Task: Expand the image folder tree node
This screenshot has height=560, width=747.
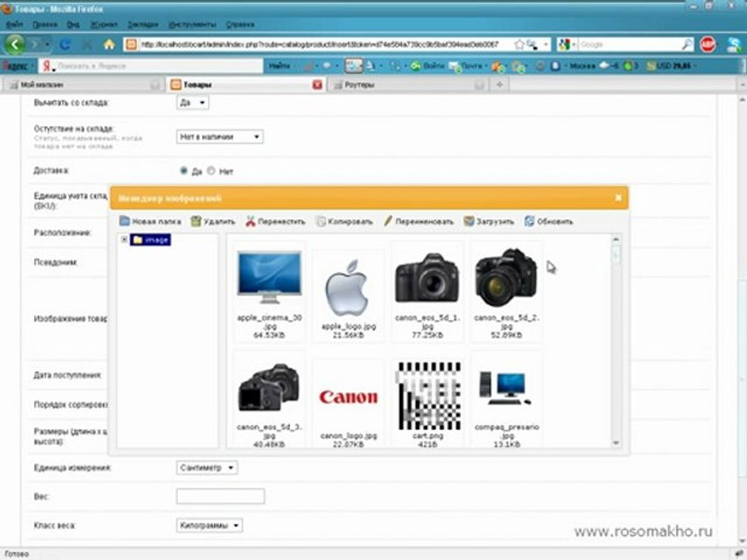Action: tap(124, 240)
